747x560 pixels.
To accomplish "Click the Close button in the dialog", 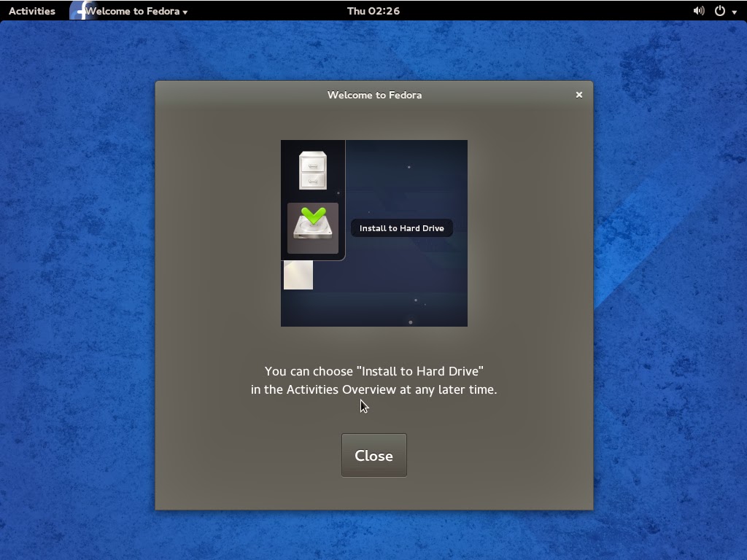I will 374,455.
